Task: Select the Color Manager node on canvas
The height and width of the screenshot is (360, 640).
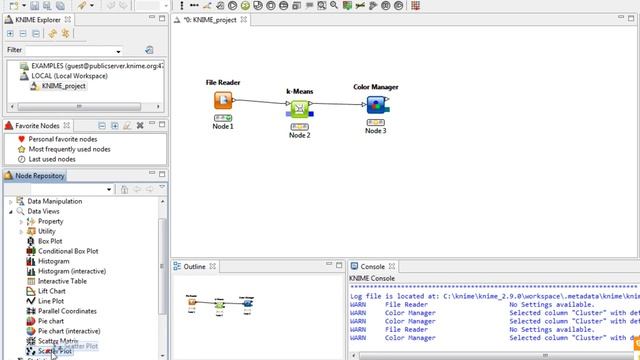Action: (x=376, y=104)
